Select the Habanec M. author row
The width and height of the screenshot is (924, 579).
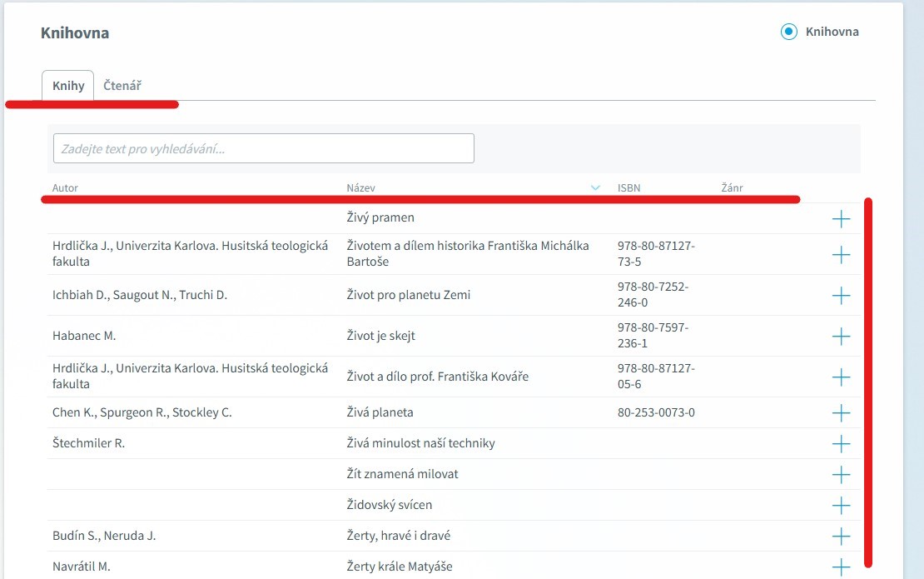(84, 336)
